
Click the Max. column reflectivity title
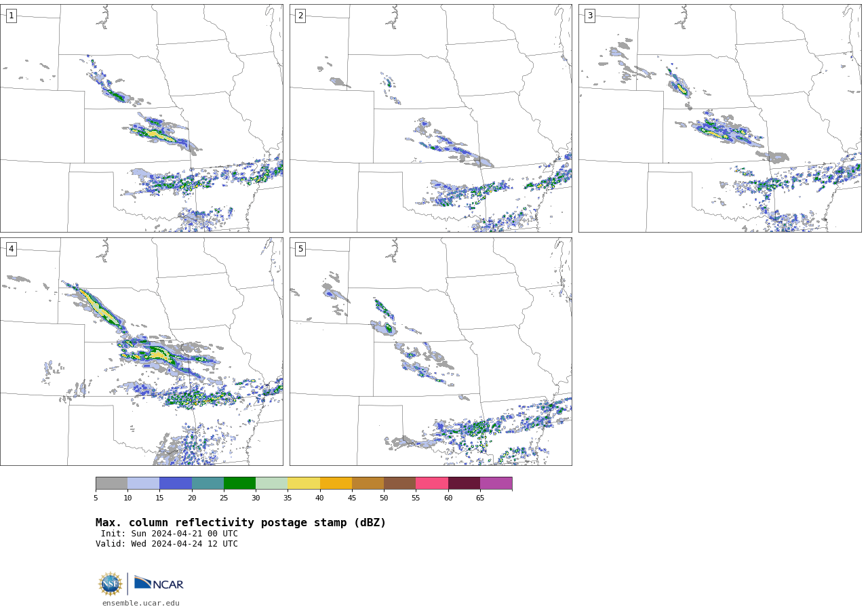pyautogui.click(x=241, y=523)
